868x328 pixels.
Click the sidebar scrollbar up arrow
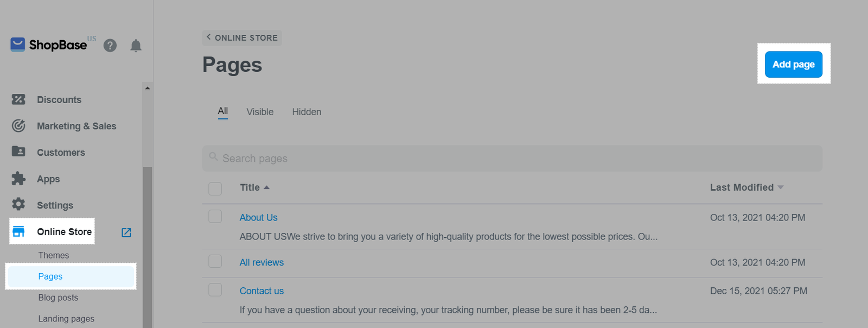[x=147, y=88]
